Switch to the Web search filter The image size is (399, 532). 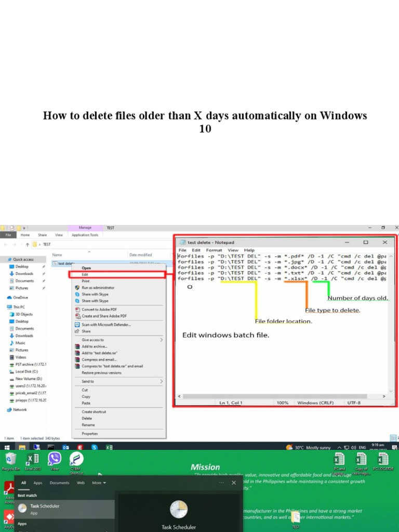(81, 483)
